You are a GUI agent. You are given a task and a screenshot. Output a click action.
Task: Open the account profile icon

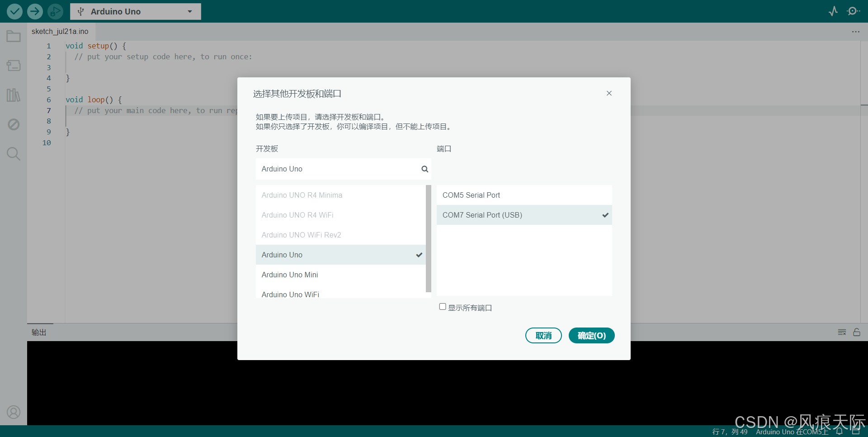point(14,412)
